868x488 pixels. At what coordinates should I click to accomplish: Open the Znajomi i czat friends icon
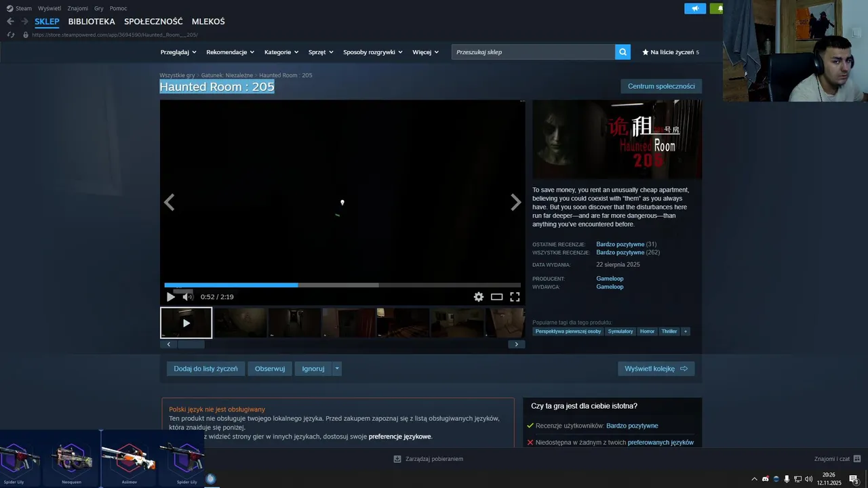pyautogui.click(x=857, y=459)
